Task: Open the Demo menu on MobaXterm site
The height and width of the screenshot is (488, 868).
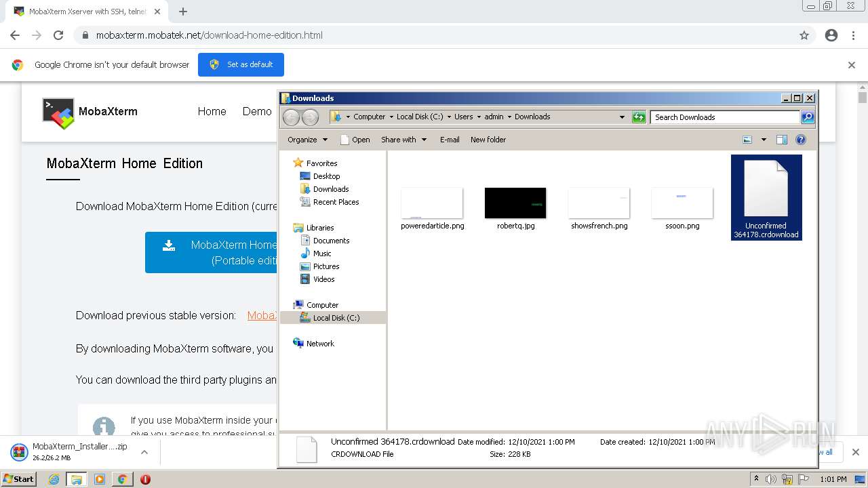Action: pyautogui.click(x=257, y=111)
